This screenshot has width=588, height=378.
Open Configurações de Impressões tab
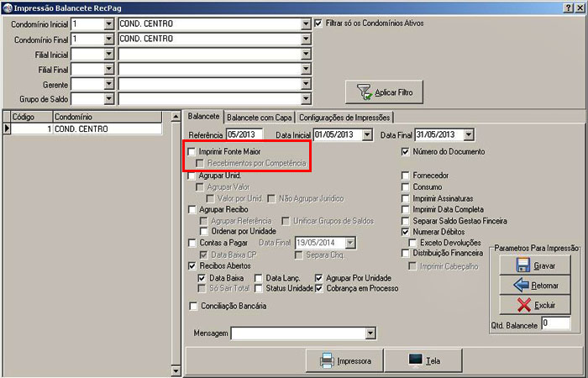[x=345, y=118]
